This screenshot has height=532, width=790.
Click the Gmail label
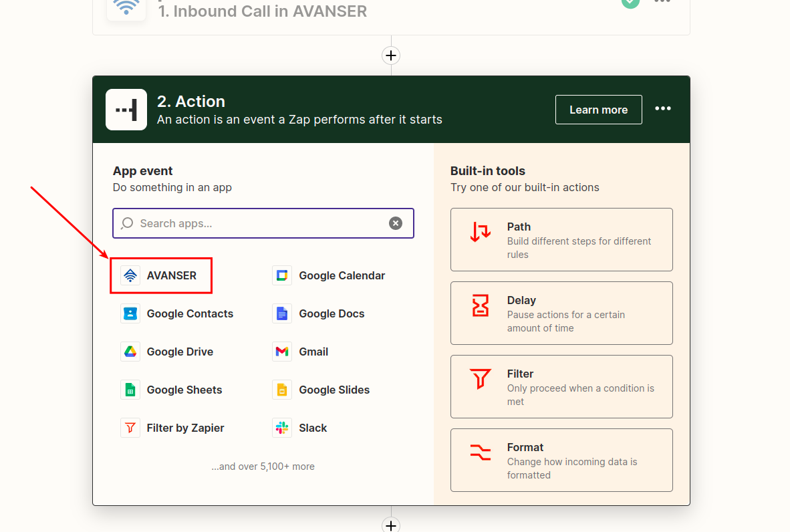coord(313,352)
